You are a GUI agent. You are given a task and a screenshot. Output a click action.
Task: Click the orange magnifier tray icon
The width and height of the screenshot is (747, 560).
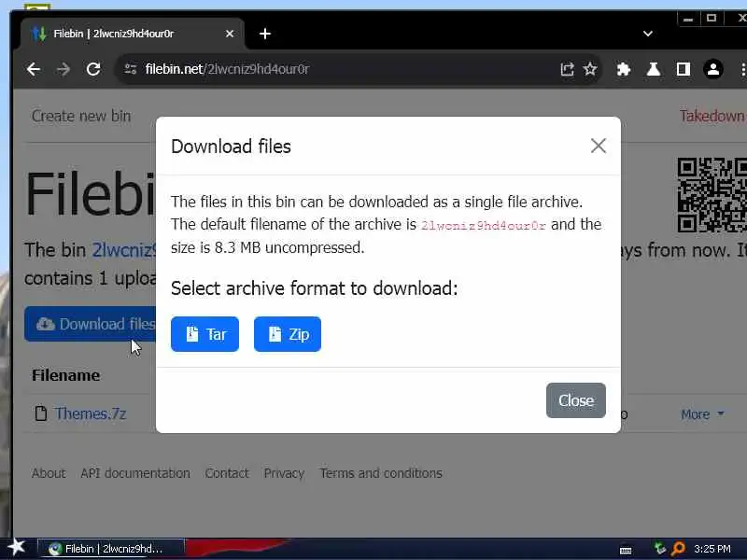[679, 549]
